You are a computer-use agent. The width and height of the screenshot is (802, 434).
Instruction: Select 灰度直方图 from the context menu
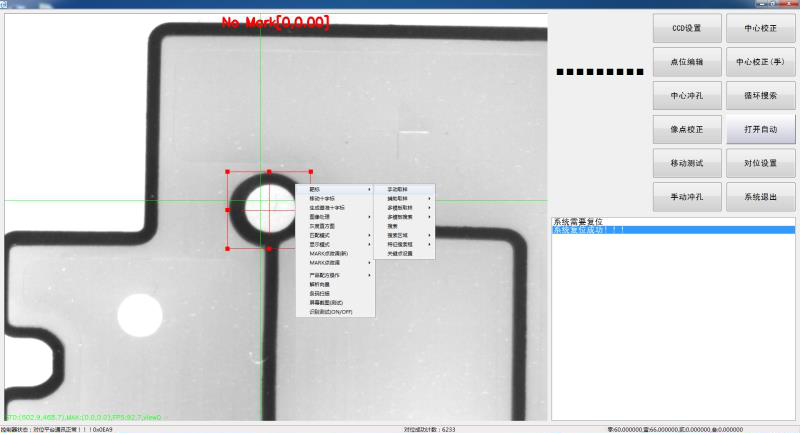(x=327, y=226)
